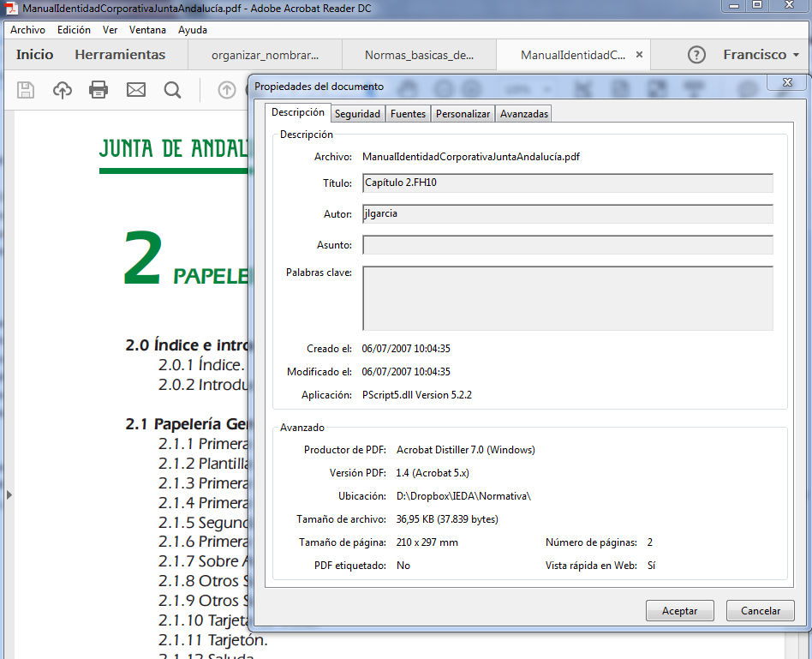812x659 pixels.
Task: Maximize the Acrobat Reader window
Action: click(x=757, y=6)
